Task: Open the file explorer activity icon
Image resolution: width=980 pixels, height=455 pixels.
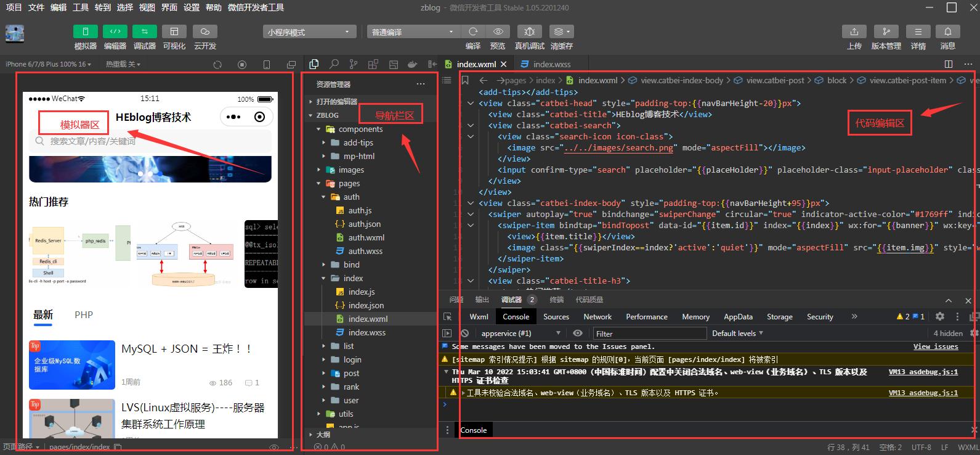Action: coord(314,64)
